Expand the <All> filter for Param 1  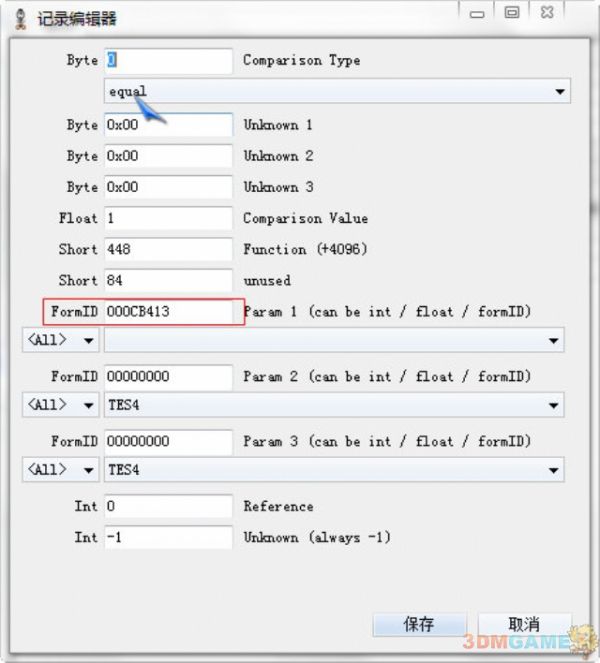click(60, 341)
